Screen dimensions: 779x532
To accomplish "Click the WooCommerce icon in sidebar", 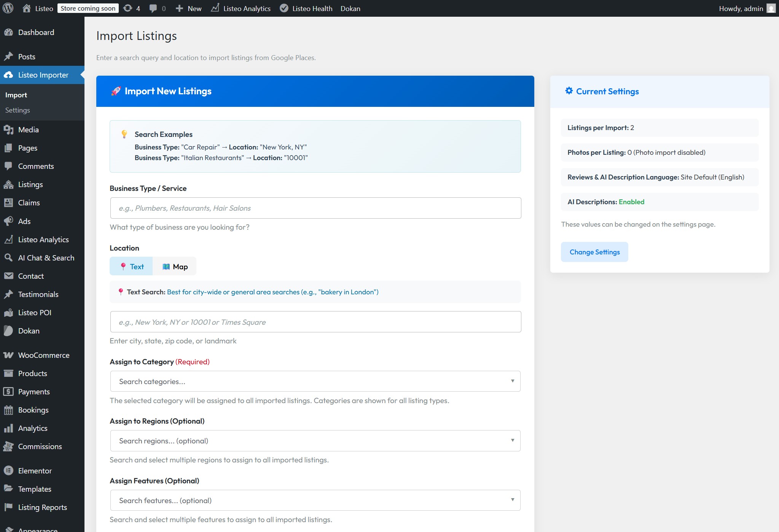I will click(x=8, y=355).
